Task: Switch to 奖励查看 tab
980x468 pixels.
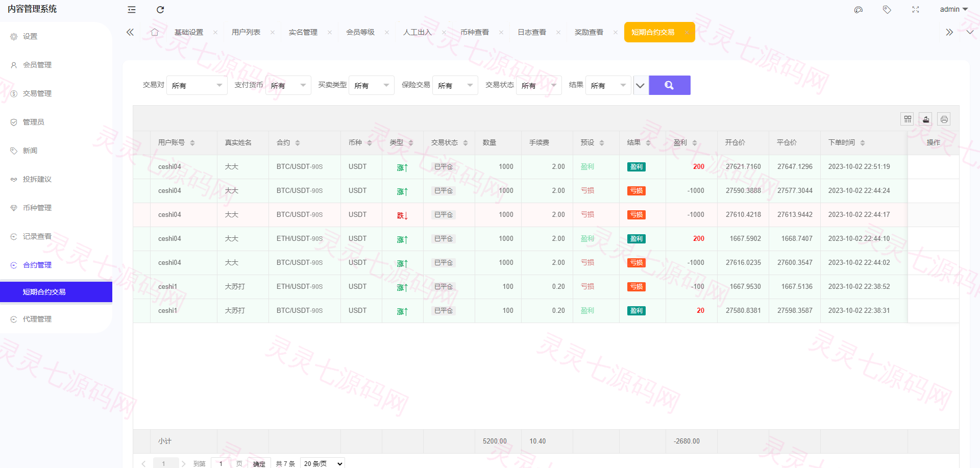Action: pos(589,32)
